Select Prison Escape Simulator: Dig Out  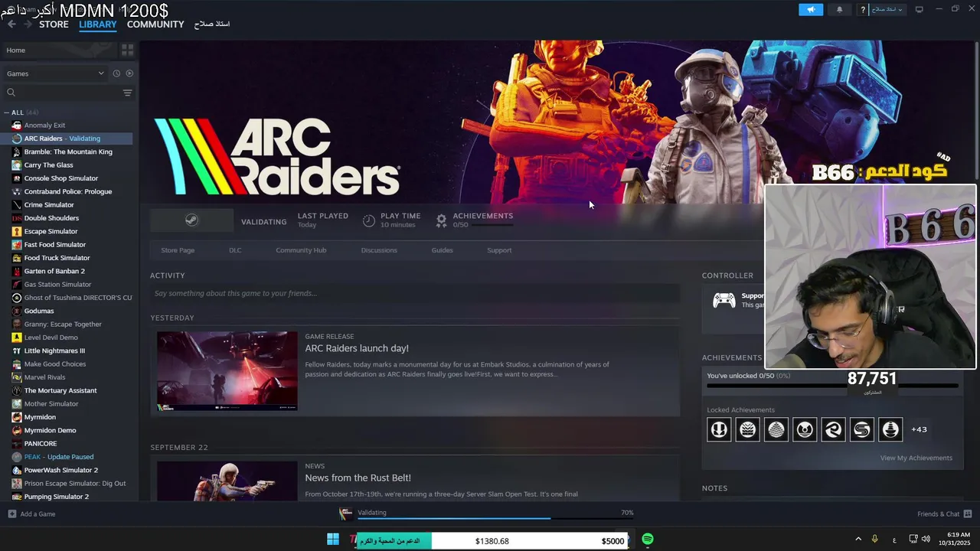click(75, 484)
